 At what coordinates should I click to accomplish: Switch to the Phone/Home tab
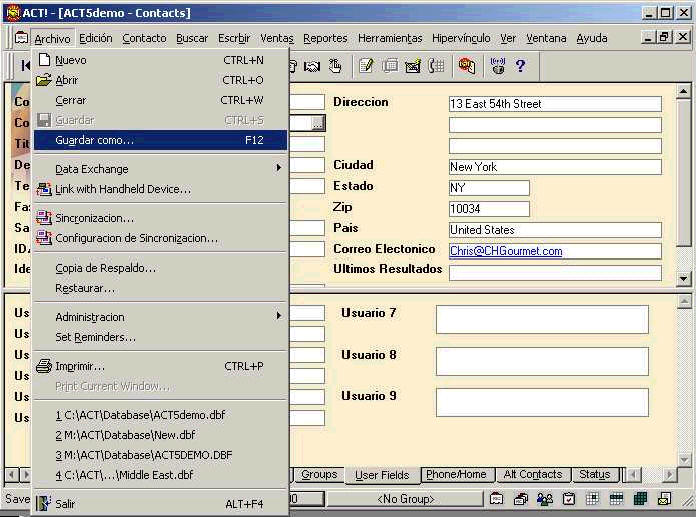coord(456,474)
